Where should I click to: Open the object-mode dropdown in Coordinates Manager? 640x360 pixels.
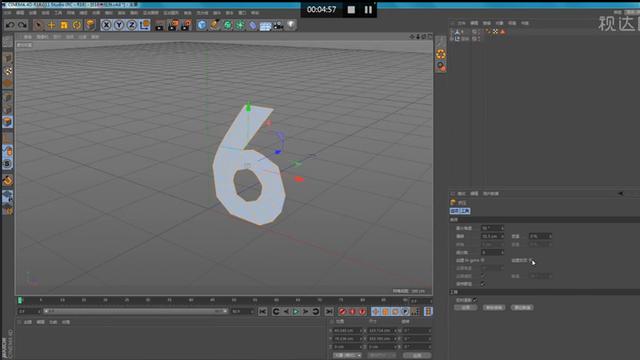[x=347, y=356]
